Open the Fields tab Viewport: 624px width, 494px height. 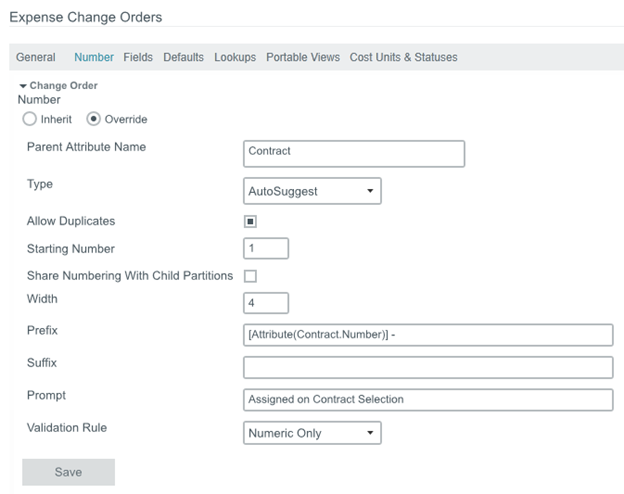(x=138, y=58)
